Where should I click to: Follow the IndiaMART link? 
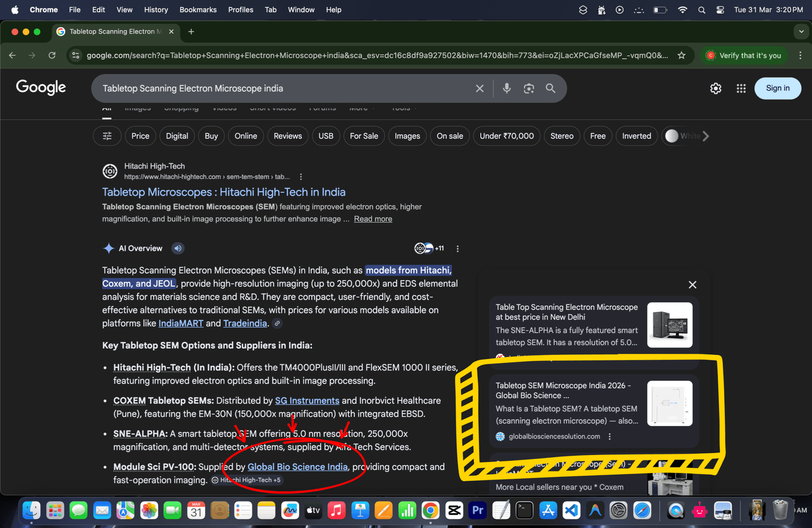181,323
